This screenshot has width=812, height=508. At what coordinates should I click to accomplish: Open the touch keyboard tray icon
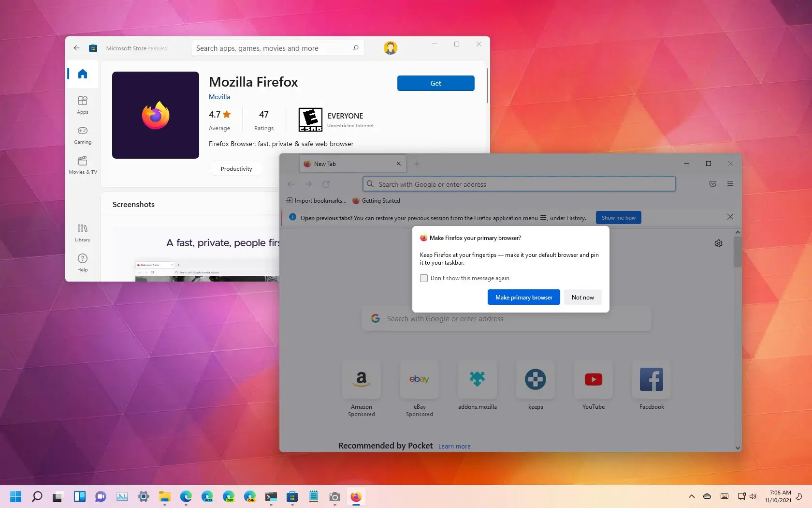724,496
